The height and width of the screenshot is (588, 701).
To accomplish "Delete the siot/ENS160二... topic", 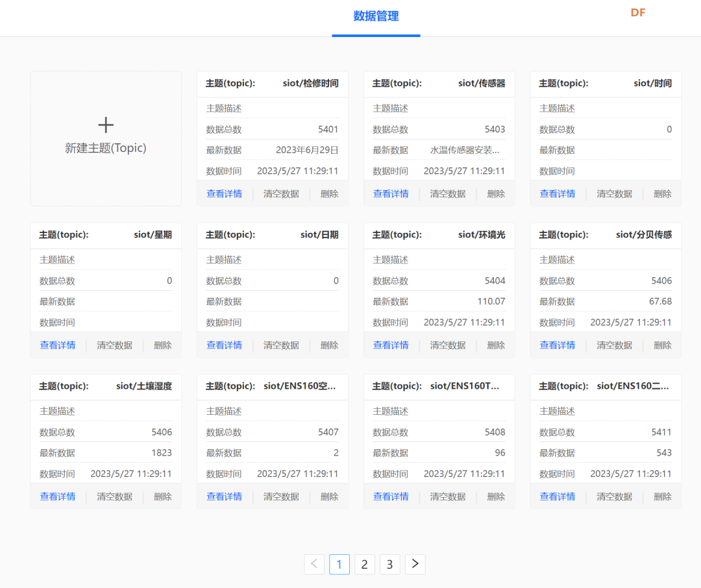I will click(663, 496).
